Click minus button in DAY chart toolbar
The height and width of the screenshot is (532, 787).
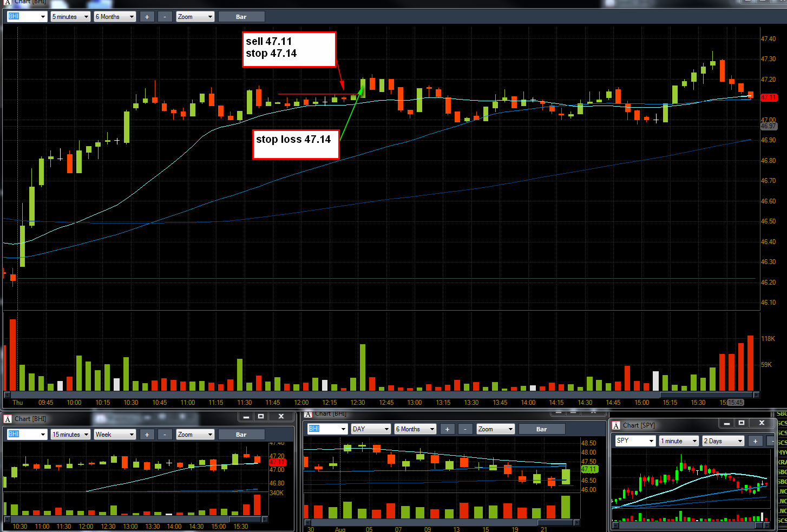(x=465, y=429)
